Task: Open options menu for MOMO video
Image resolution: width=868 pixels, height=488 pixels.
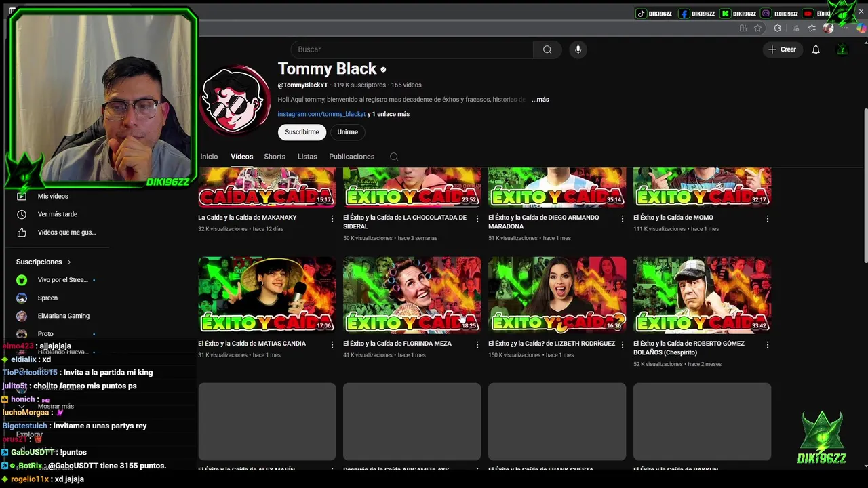Action: pos(767,219)
